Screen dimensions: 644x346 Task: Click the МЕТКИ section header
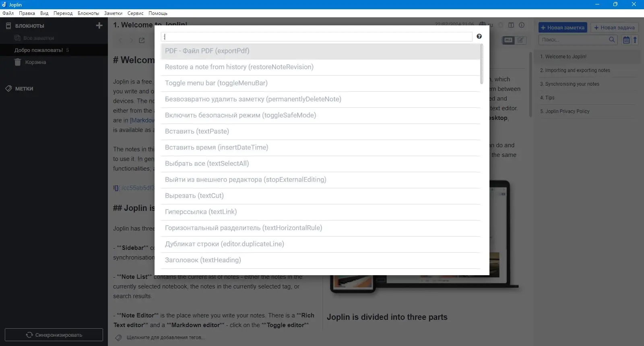pos(24,89)
